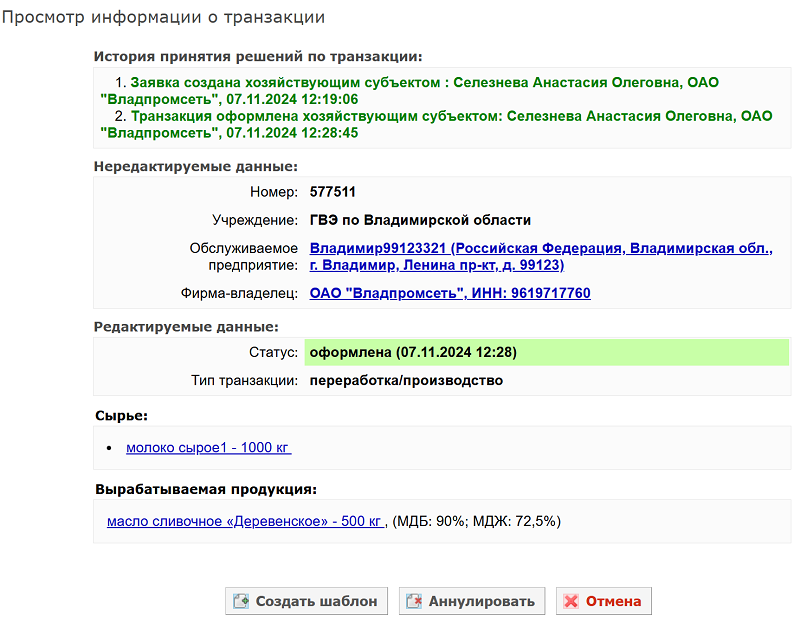Click the page-with-red-cross icon on Аннулировать button
The height and width of the screenshot is (624, 800).
(414, 600)
